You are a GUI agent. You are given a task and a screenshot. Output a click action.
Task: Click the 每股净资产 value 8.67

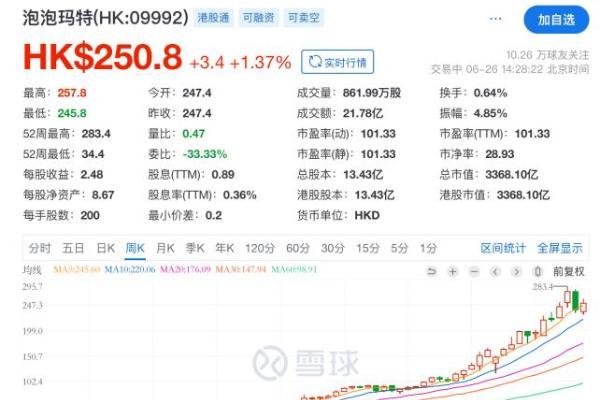click(x=103, y=195)
